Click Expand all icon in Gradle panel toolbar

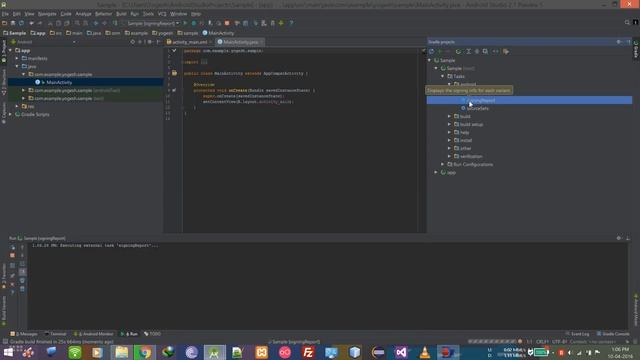(x=468, y=51)
